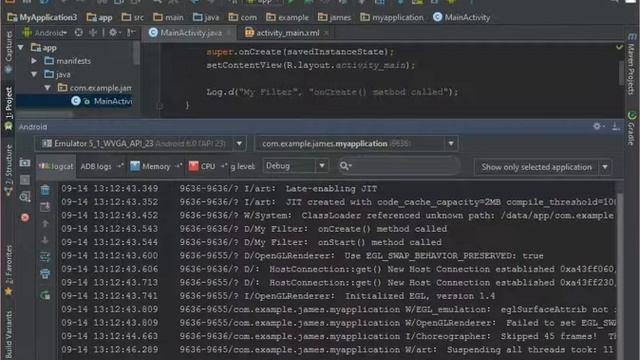Viewport: 640px width, 360px height.
Task: Restart logcat with green restart icon
Action: [x=45, y=295]
